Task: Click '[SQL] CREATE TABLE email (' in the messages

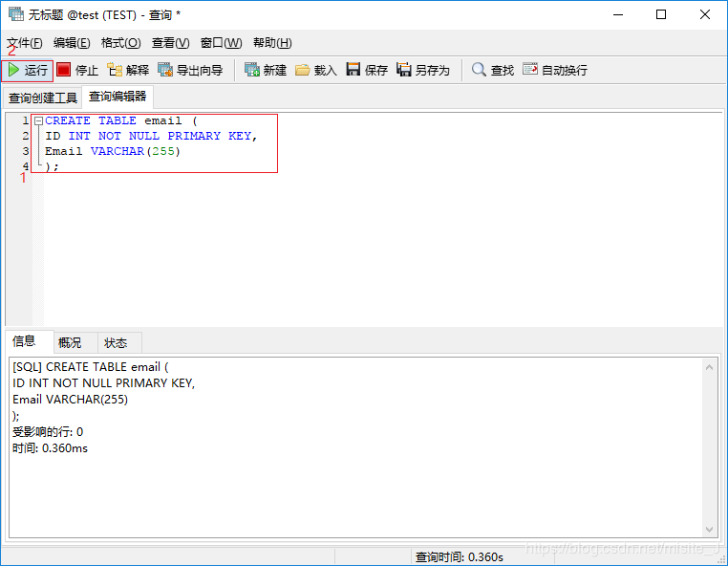Action: coord(91,367)
